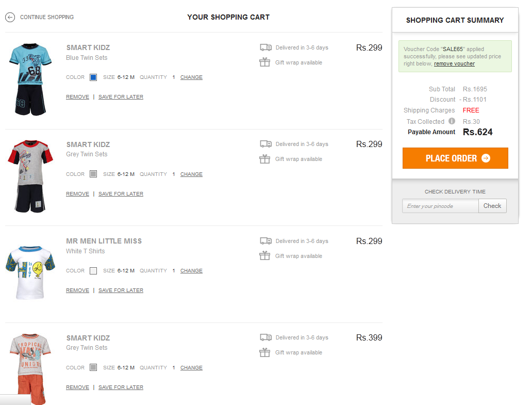The image size is (532, 405).
Task: Remove the Rs.299 Grey Twin Sets
Action: pyautogui.click(x=77, y=194)
